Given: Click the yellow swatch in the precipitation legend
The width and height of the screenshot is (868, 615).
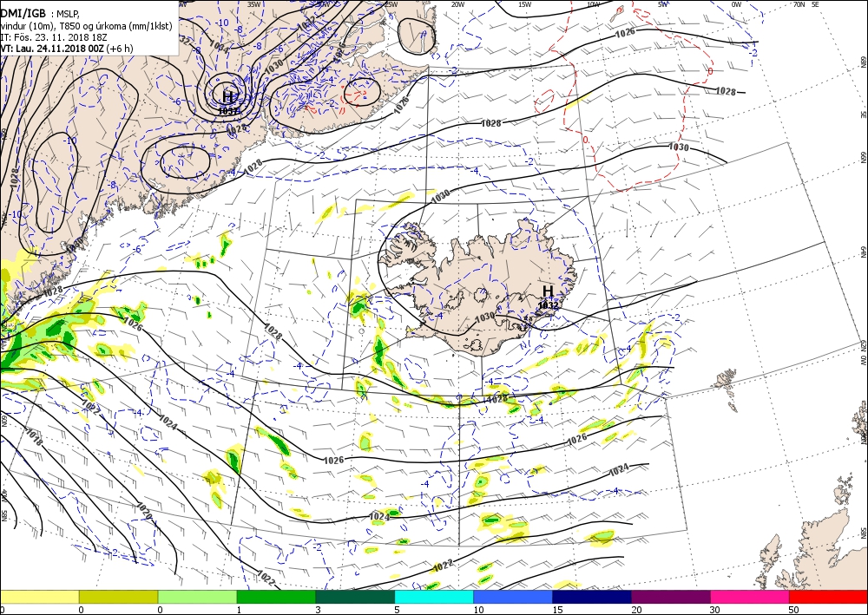Looking at the screenshot, I should tap(39, 597).
